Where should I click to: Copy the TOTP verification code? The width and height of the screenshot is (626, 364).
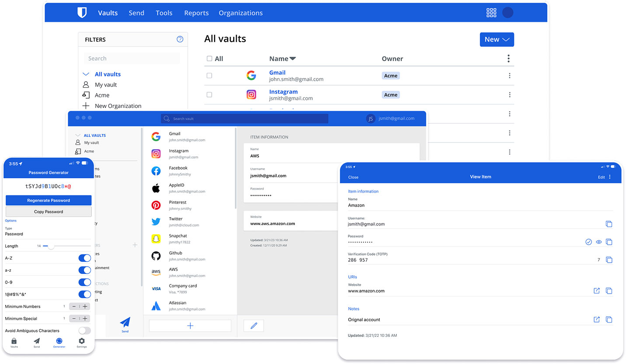click(609, 260)
